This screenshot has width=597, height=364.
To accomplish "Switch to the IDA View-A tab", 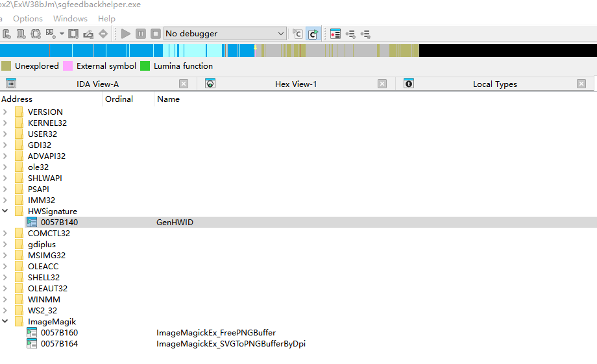I will click(x=97, y=84).
